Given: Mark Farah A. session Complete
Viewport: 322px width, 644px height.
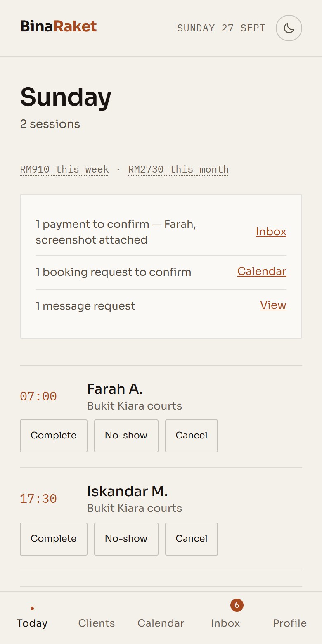Looking at the screenshot, I should (54, 436).
